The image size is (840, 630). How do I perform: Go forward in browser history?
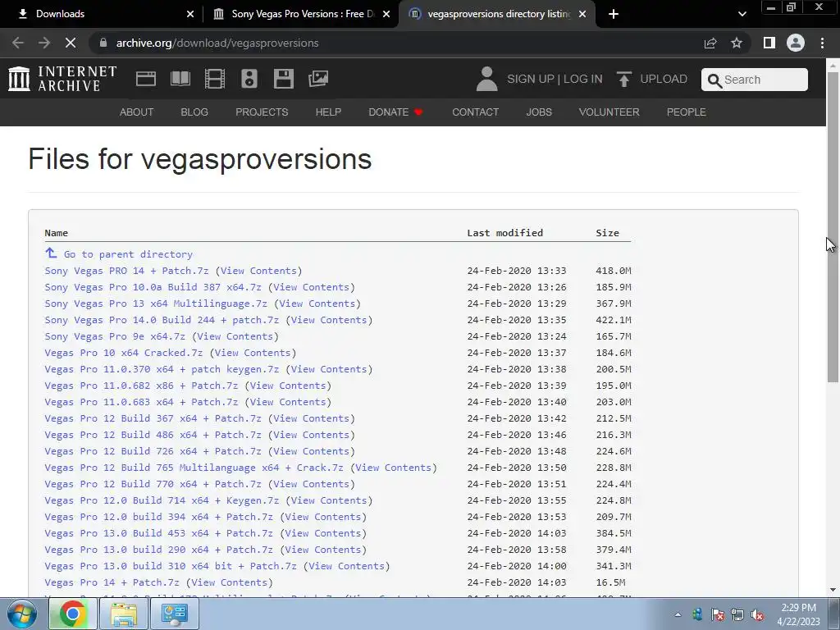[x=44, y=43]
